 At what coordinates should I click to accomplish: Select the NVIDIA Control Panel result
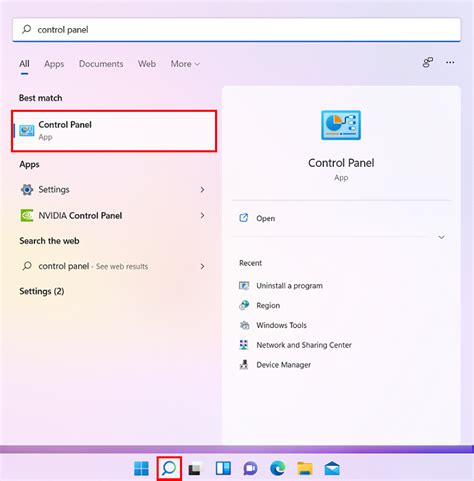(x=113, y=216)
